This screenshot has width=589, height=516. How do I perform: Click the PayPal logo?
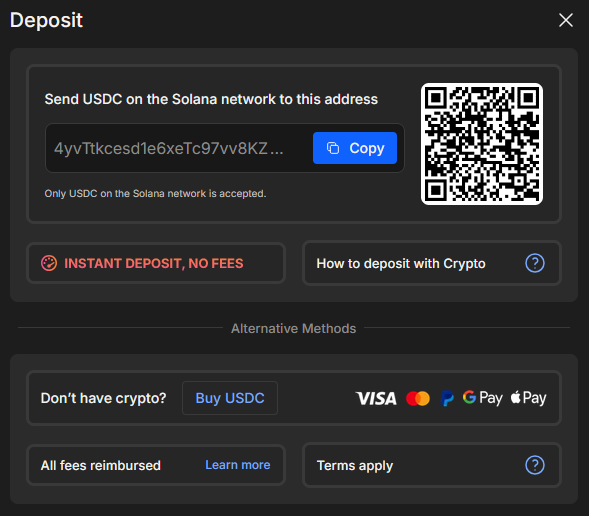click(x=447, y=398)
